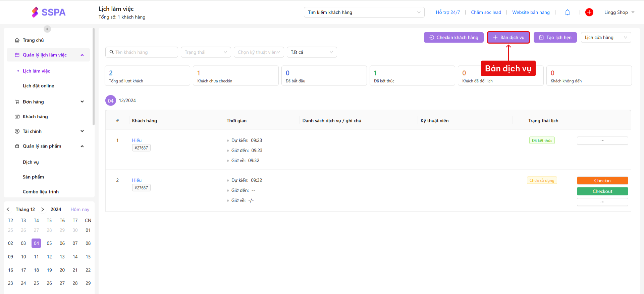Image resolution: width=644 pixels, height=294 pixels.
Task: Open the Tất cả filter dropdown
Action: [x=312, y=52]
